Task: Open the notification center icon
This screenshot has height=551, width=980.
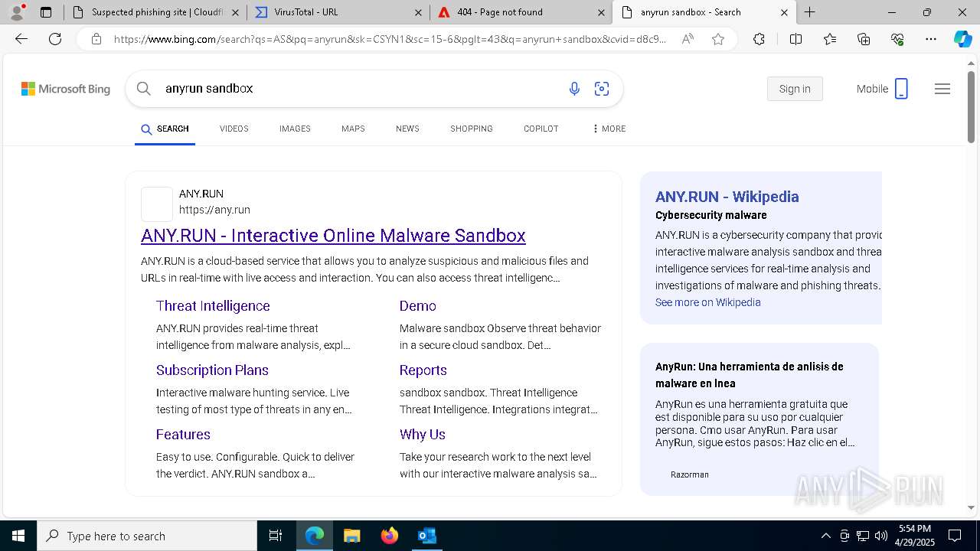Action: pos(955,536)
